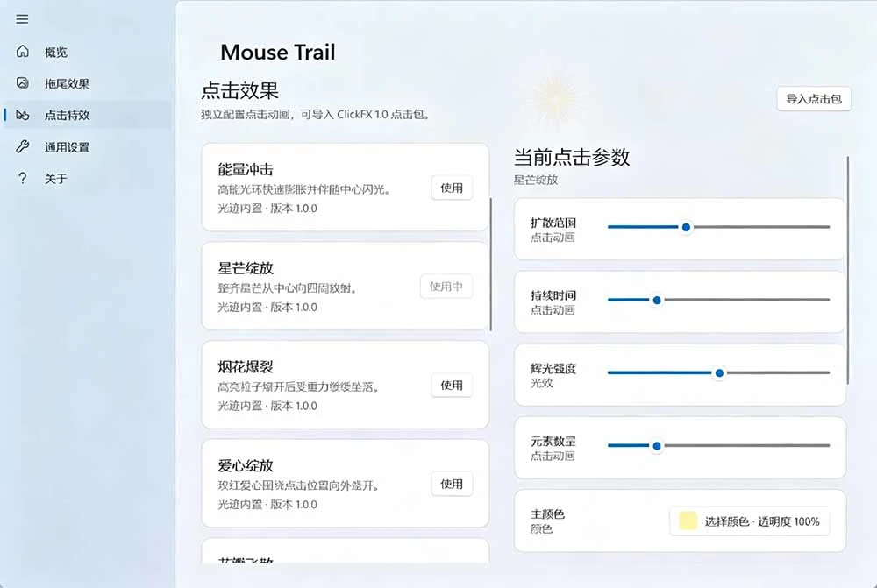Go to the 概览 overview page

click(87, 52)
